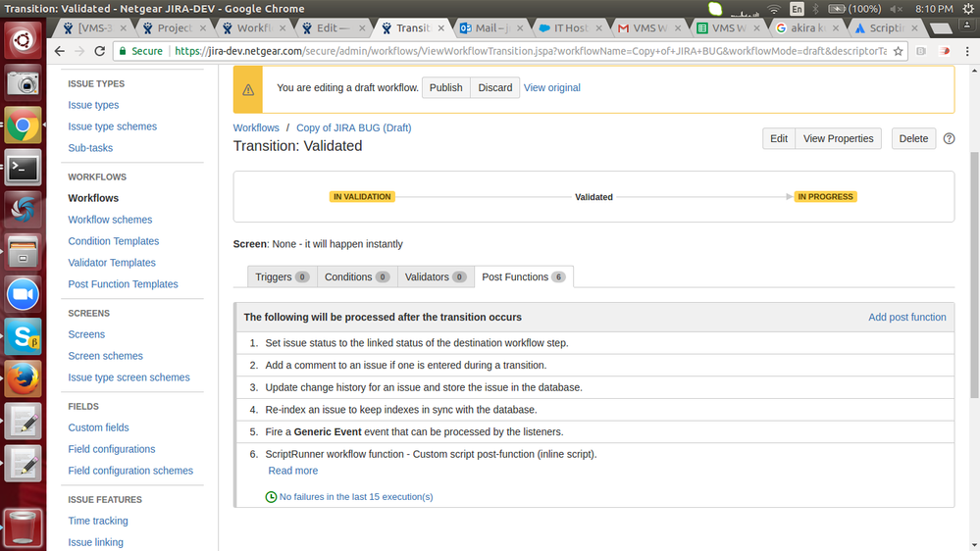980x551 pixels.
Task: Open Screen schemes
Action: point(106,356)
